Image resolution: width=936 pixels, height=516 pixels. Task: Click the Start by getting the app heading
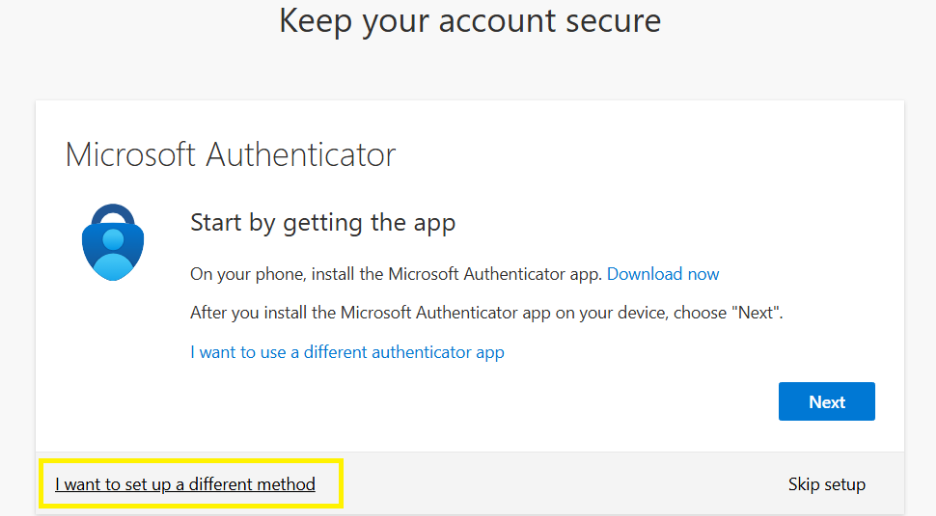click(x=322, y=223)
